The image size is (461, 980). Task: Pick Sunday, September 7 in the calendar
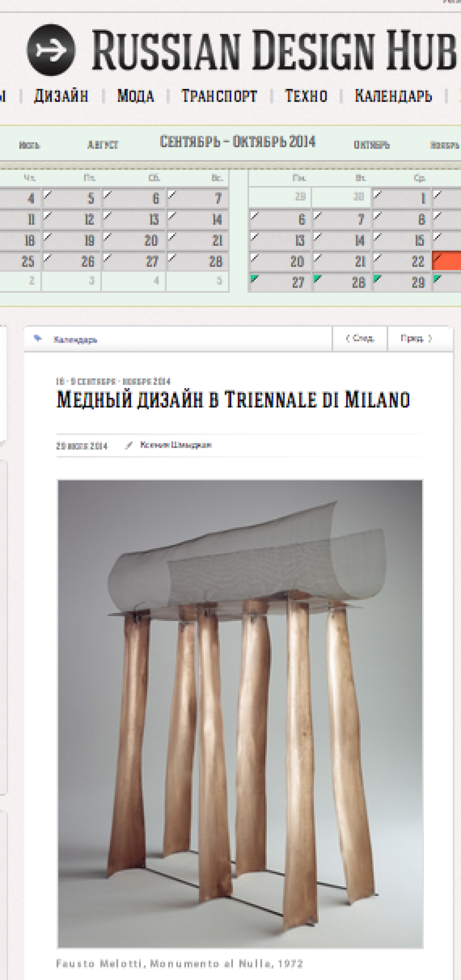pos(197,198)
